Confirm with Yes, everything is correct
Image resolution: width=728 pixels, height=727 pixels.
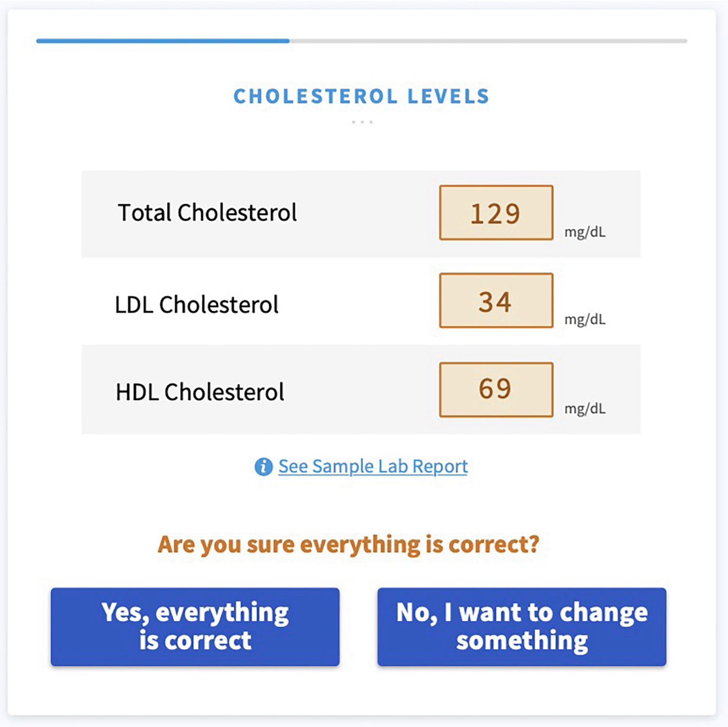195,626
